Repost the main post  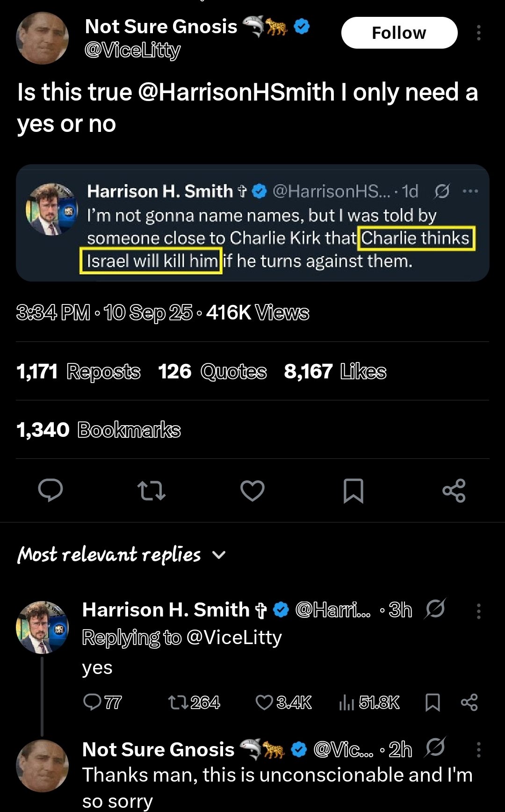[x=151, y=490]
